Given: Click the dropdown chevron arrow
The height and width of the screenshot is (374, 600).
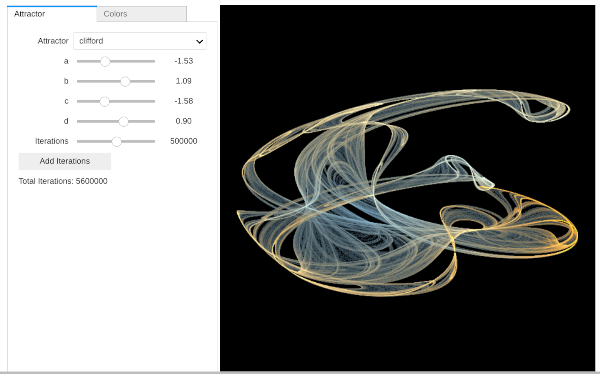Looking at the screenshot, I should (x=199, y=41).
